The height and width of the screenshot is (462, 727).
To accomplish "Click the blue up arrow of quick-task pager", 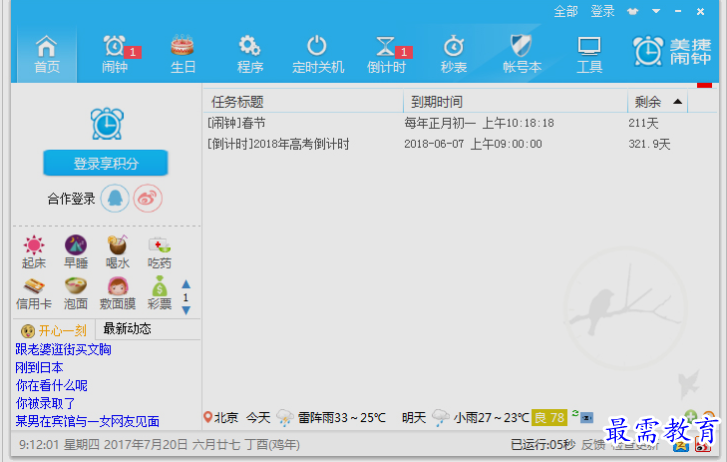I will (x=186, y=284).
